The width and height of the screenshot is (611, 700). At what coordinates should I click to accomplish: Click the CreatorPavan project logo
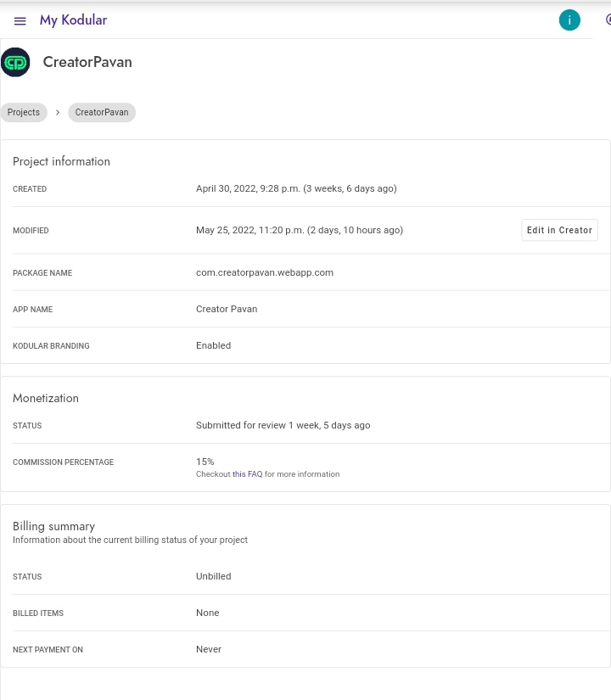tap(15, 62)
